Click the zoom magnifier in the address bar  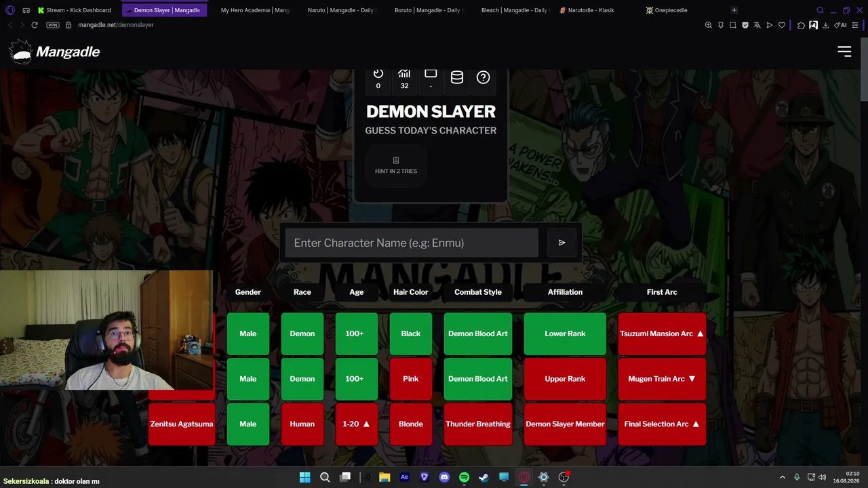coord(709,25)
